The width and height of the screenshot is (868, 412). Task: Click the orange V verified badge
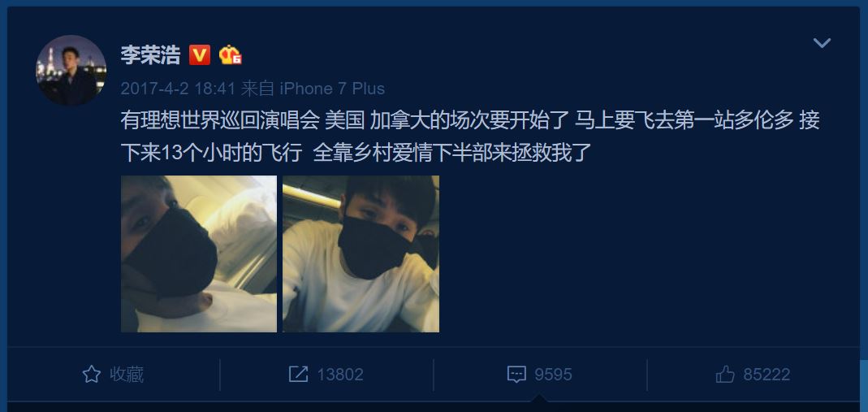click(199, 54)
